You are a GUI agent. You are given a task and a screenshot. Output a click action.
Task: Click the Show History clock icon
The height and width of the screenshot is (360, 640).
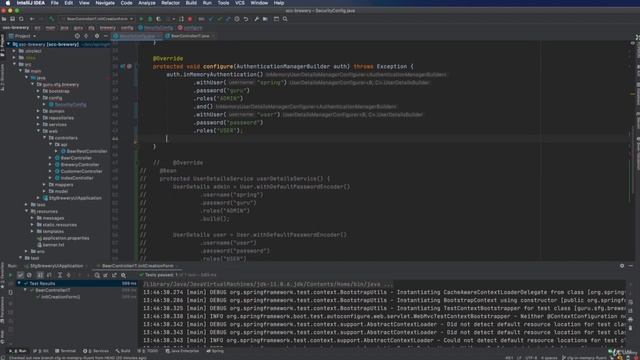pos(237,19)
